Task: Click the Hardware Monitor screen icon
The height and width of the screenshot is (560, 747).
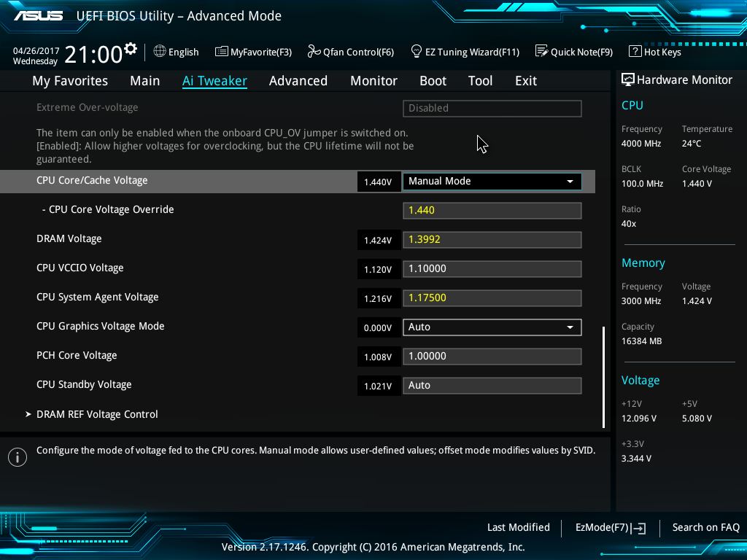Action: point(628,79)
